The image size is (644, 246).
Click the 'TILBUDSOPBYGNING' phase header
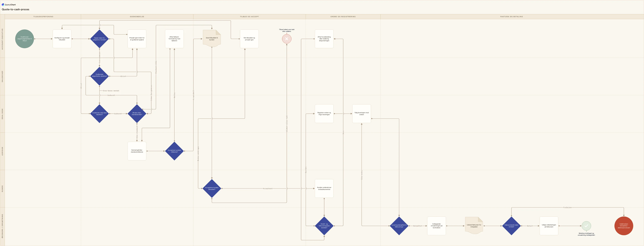pyautogui.click(x=43, y=17)
